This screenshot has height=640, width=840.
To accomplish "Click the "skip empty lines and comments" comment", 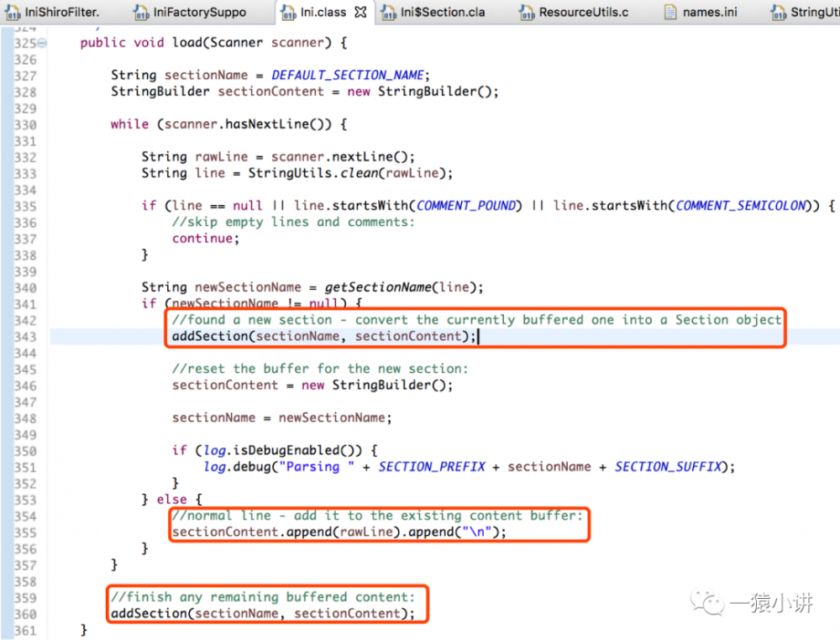I will click(293, 223).
